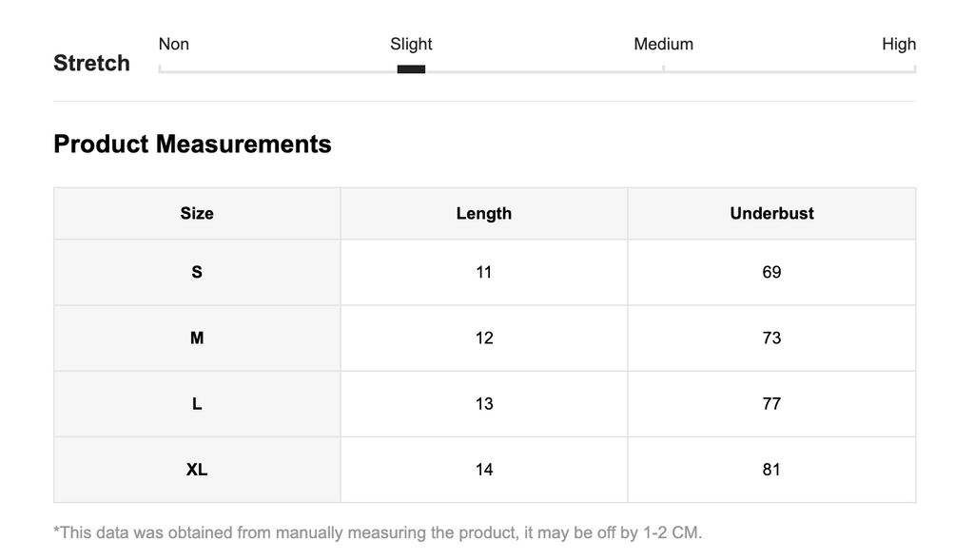Viewport: 974px width, 560px height.
Task: Click the Stretch heading text
Action: [92, 63]
